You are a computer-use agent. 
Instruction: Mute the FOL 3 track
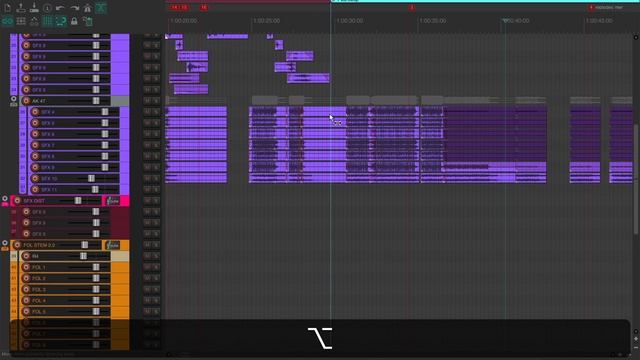[147, 289]
